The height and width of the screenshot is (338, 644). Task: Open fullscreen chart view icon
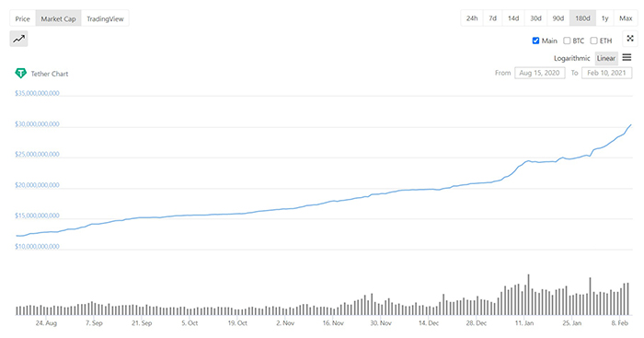630,39
